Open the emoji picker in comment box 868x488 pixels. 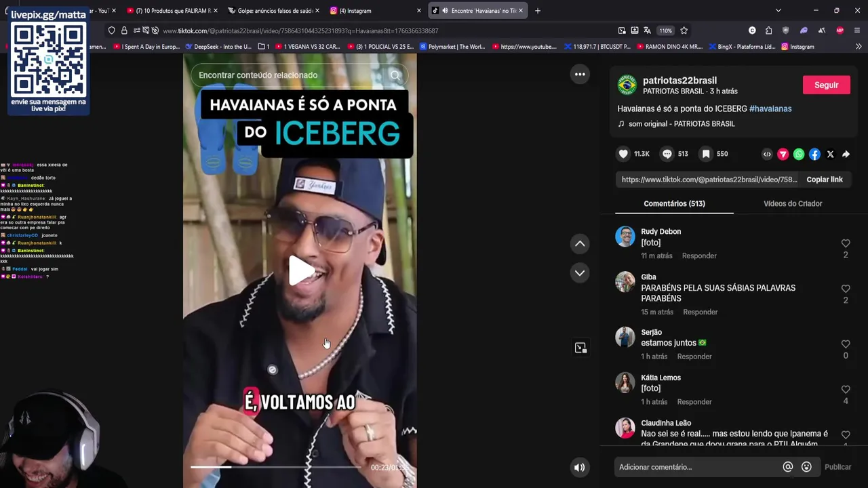(x=806, y=467)
